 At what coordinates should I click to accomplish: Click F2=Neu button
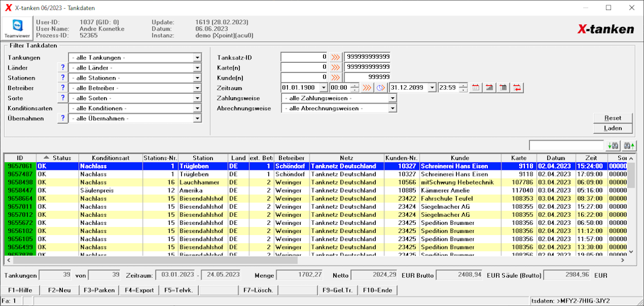59,290
